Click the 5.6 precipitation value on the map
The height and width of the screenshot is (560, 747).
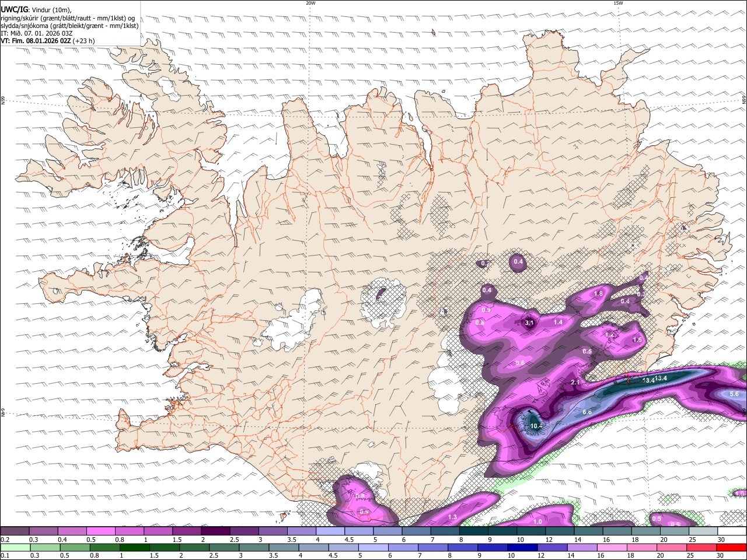734,394
